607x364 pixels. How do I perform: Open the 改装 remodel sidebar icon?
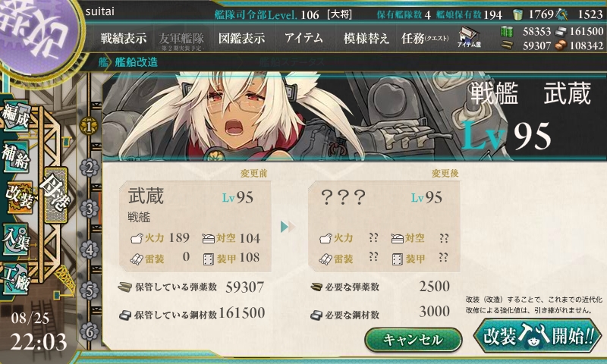click(18, 197)
